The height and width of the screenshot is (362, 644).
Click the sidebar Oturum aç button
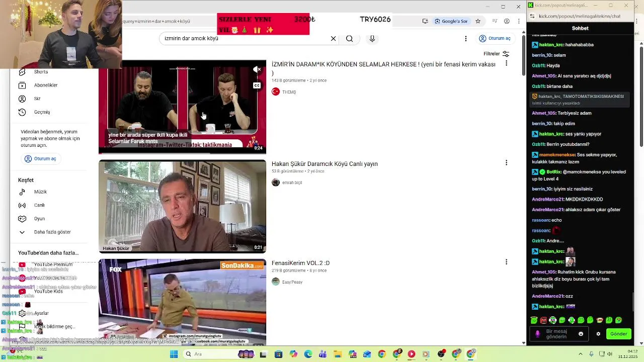(x=41, y=159)
